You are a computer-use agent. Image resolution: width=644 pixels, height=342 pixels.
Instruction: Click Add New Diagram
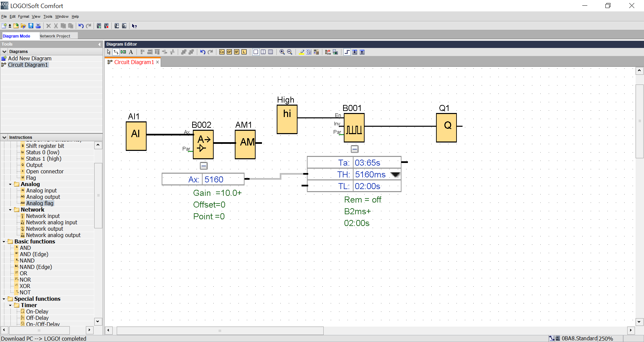tap(30, 58)
